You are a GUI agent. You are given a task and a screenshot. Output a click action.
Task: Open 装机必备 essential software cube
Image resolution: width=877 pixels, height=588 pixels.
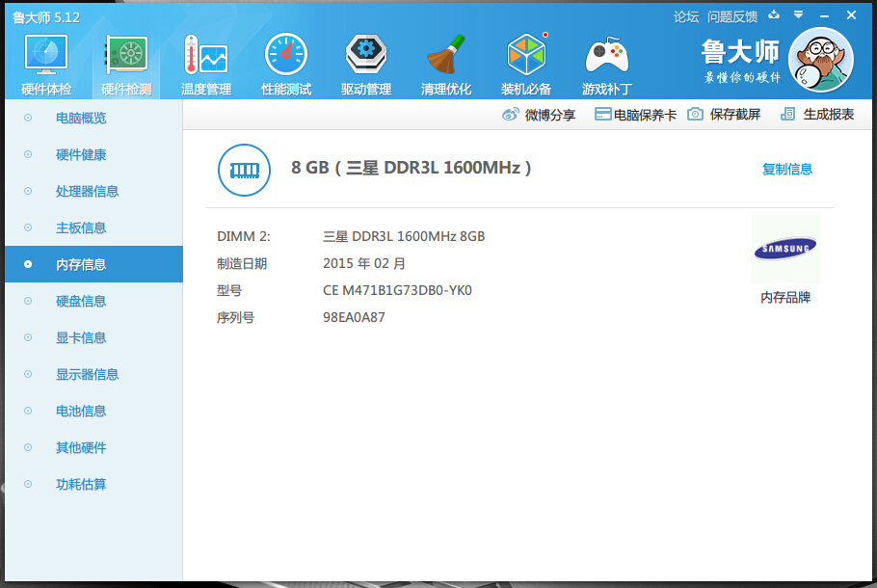point(526,55)
